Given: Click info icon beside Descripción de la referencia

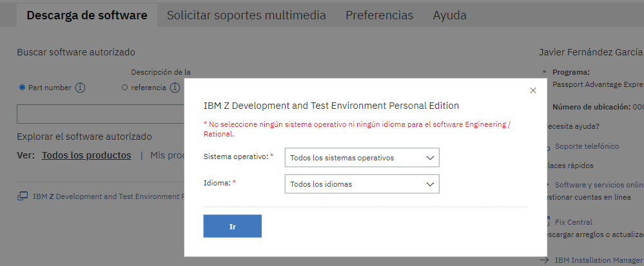Looking at the screenshot, I should 175,88.
